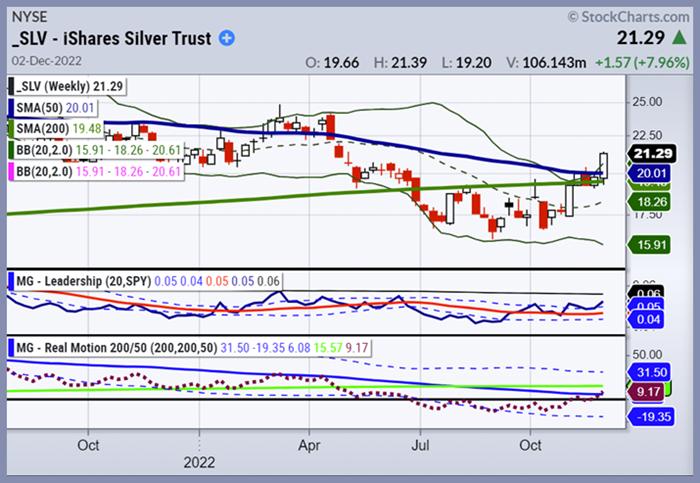Click the last price 21.29 in header

(641, 37)
